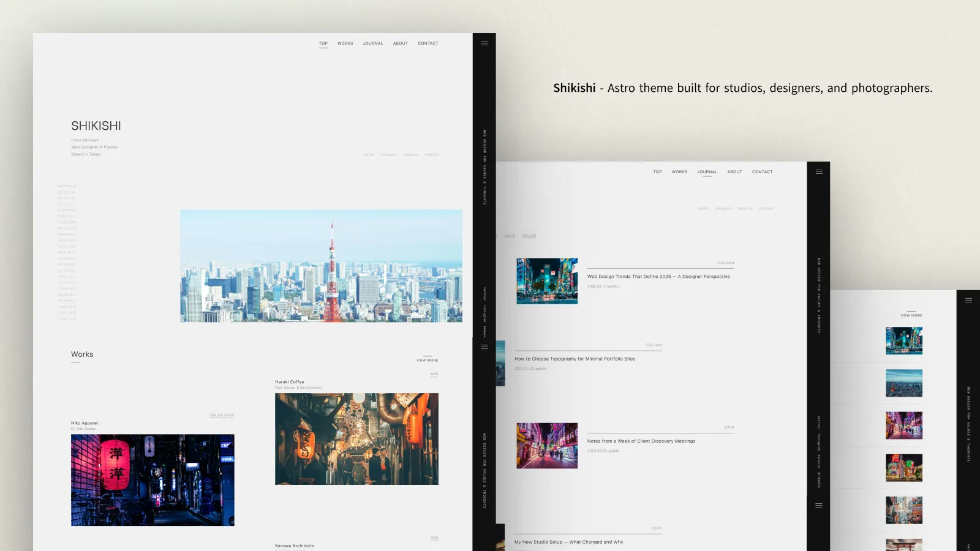Click the hamburger icon on the rightmost panel
Screen dimensions: 980x551
click(x=968, y=300)
